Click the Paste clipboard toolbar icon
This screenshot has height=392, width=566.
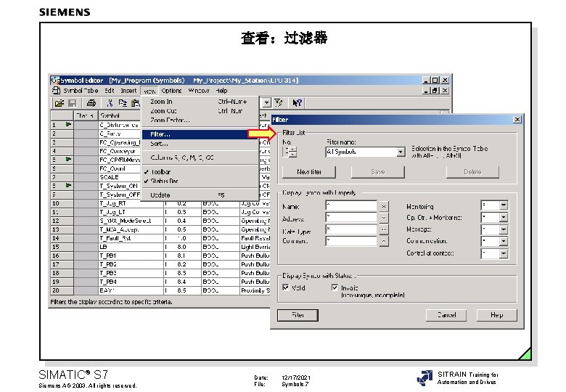tap(136, 103)
